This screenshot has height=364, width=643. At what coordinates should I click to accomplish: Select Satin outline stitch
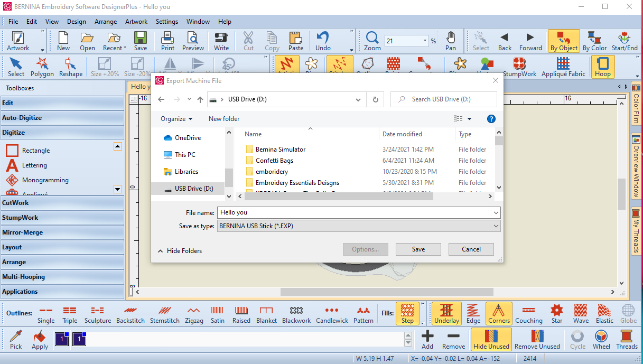pyautogui.click(x=217, y=314)
